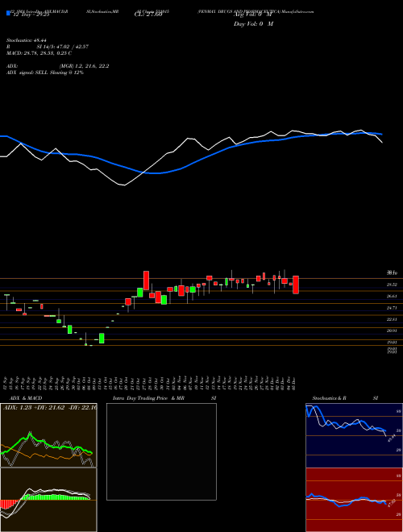Screen dimensions: 403x532
Task: Click the tall red candle dated 27 Oct
Action: 146,281
